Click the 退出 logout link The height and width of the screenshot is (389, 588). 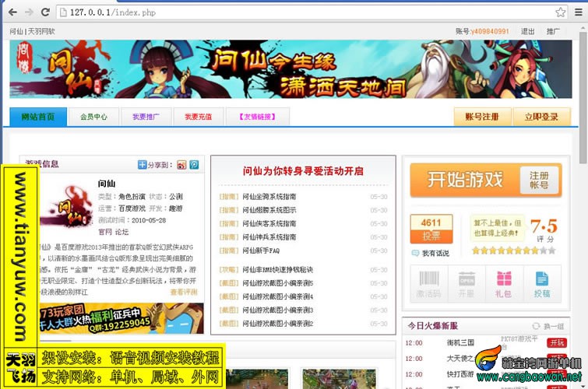pos(527,31)
